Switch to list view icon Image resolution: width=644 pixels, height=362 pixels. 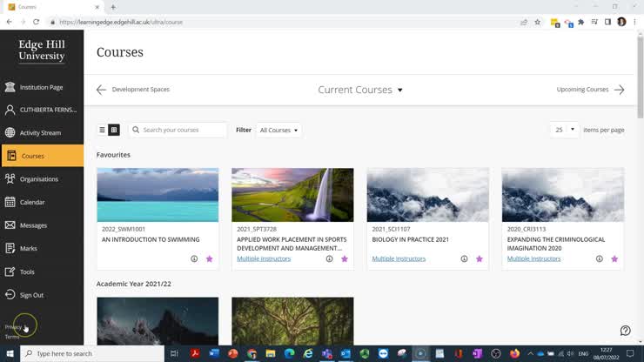103,130
